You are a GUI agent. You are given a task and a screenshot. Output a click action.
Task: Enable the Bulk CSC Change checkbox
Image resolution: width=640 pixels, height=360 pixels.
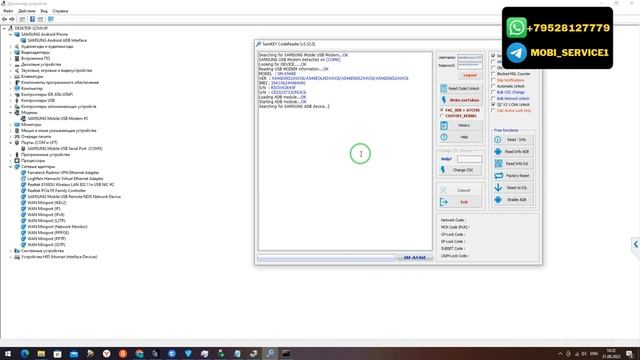click(x=493, y=92)
